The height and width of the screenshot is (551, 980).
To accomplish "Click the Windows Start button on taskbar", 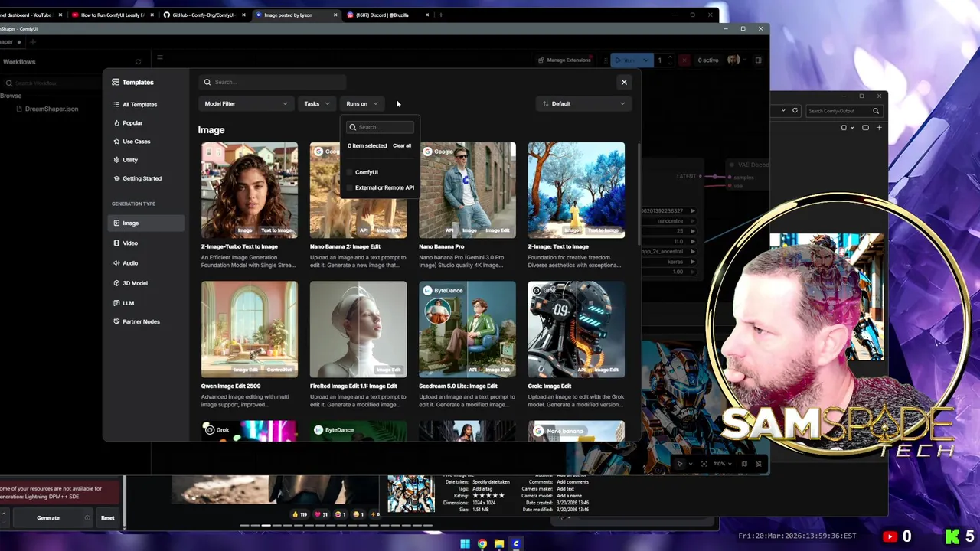I will pos(465,544).
